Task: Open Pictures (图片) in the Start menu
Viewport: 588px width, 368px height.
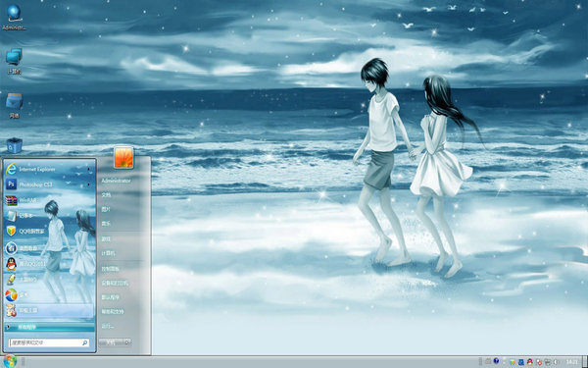Action: click(106, 209)
